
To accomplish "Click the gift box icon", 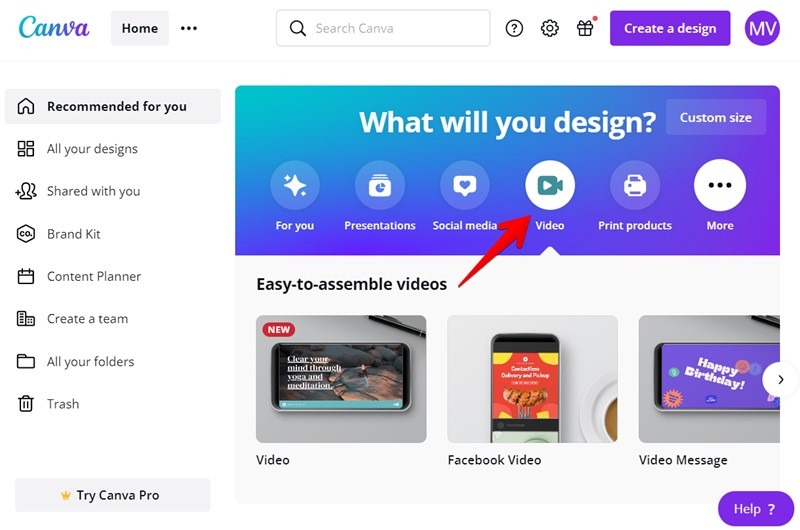I will (x=585, y=28).
